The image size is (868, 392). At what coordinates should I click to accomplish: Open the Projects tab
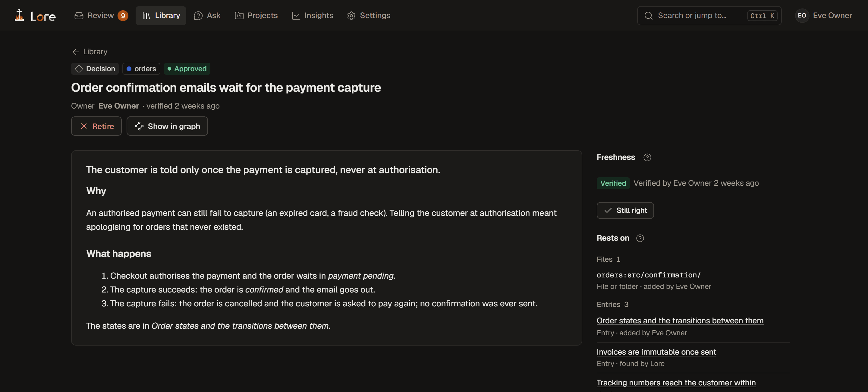256,15
